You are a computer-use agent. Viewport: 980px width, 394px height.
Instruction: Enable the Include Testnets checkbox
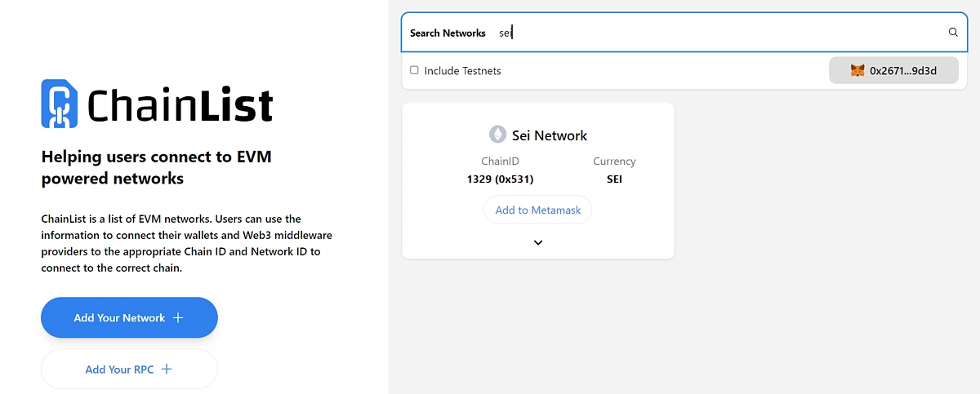[x=414, y=70]
